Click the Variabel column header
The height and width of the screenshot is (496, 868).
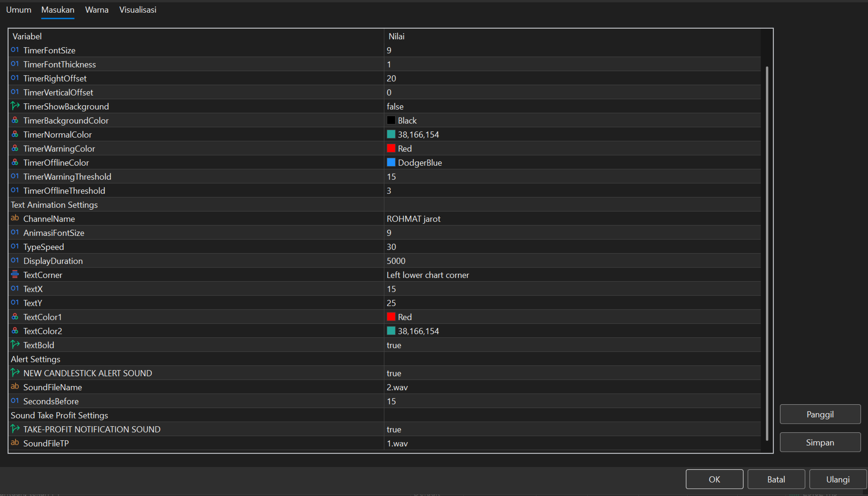(x=196, y=36)
